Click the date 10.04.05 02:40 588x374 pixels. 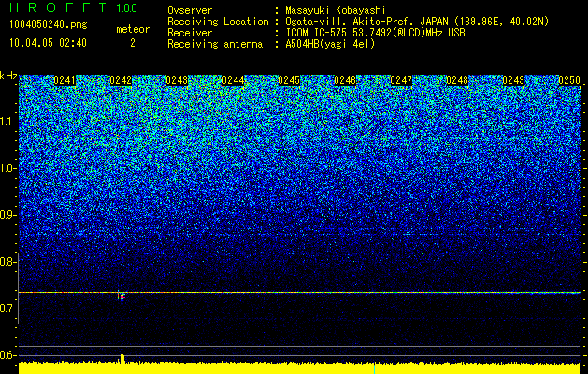pos(48,43)
